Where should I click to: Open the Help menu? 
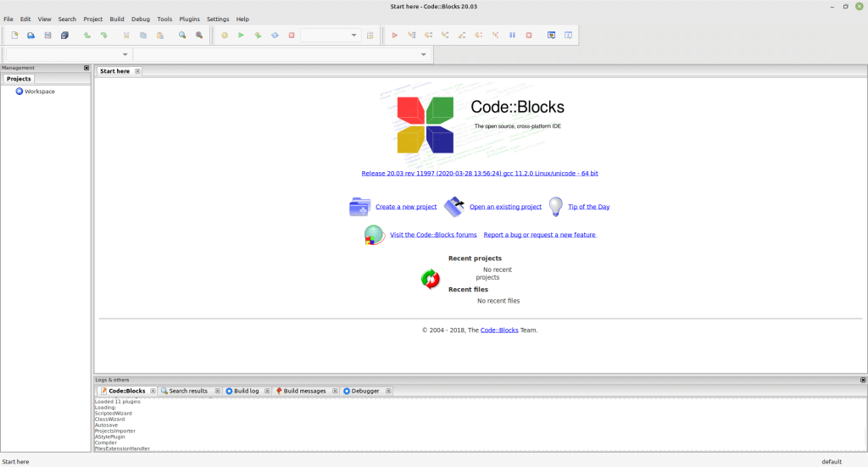pyautogui.click(x=242, y=19)
